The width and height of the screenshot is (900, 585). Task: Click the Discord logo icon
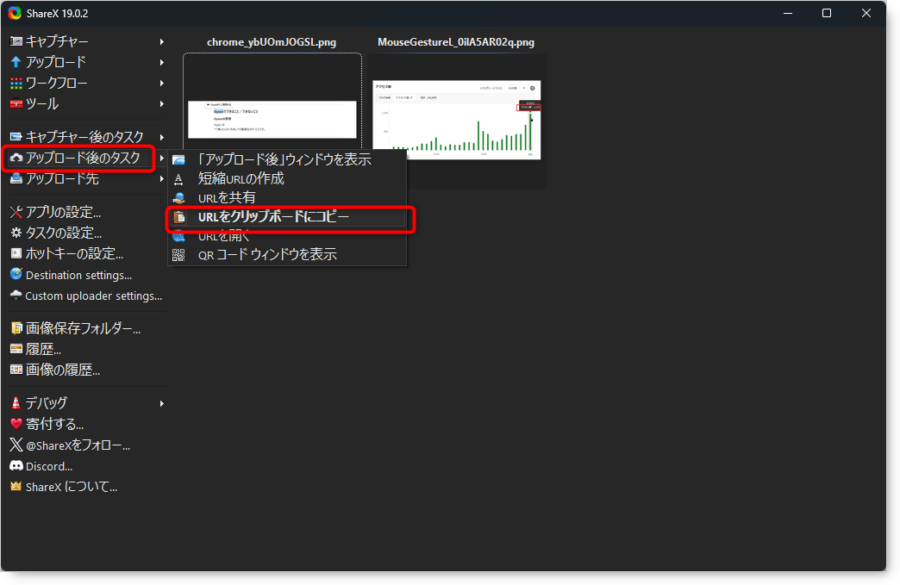[x=15, y=466]
